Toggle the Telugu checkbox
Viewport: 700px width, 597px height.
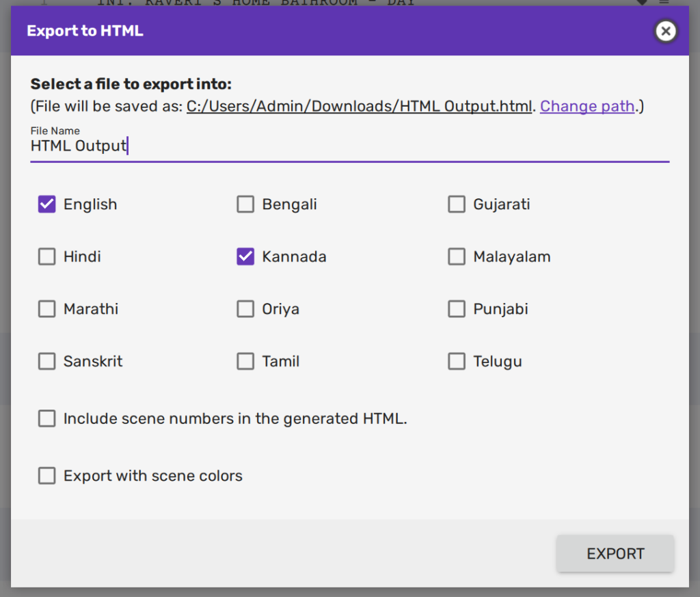coord(457,361)
